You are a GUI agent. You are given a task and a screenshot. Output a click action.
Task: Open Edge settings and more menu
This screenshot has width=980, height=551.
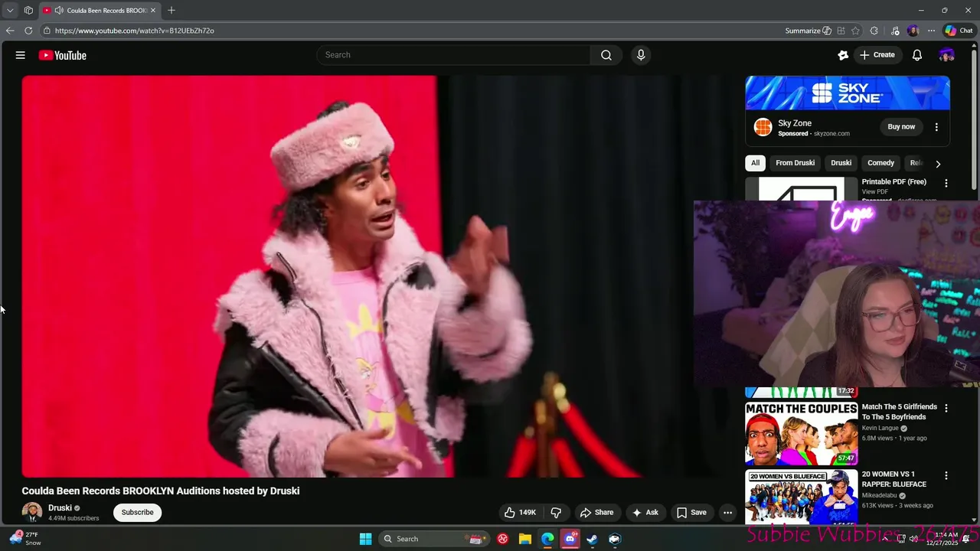tap(931, 31)
